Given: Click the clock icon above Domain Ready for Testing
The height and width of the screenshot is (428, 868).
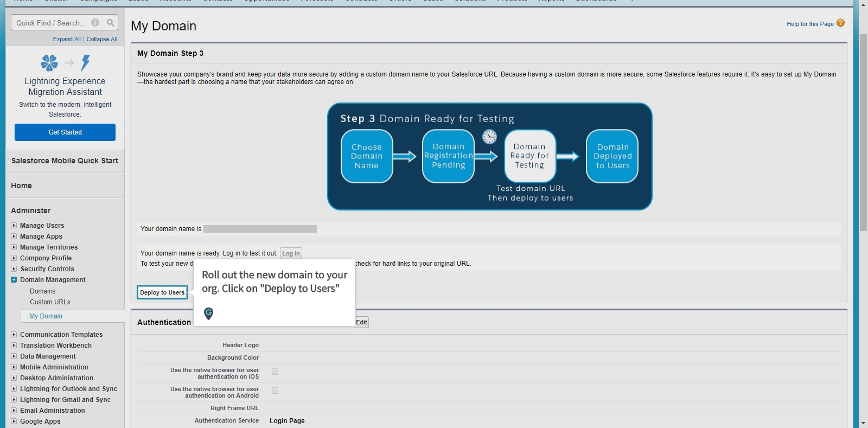Looking at the screenshot, I should [489, 136].
